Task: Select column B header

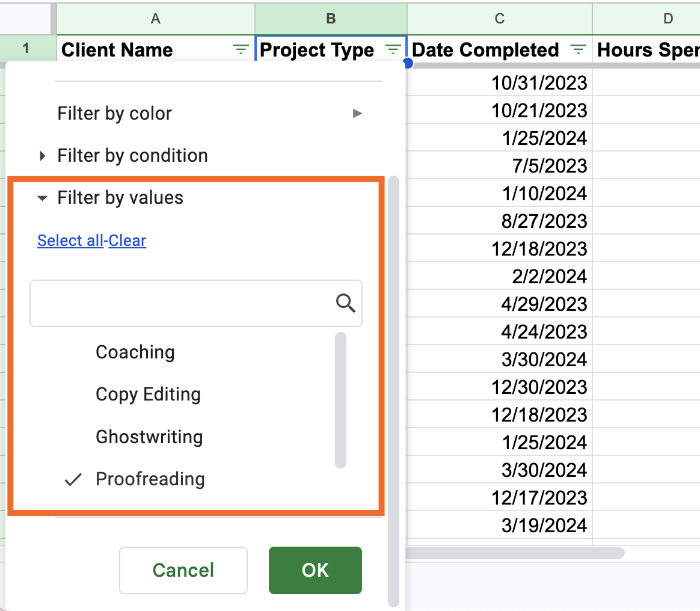Action: click(x=331, y=19)
